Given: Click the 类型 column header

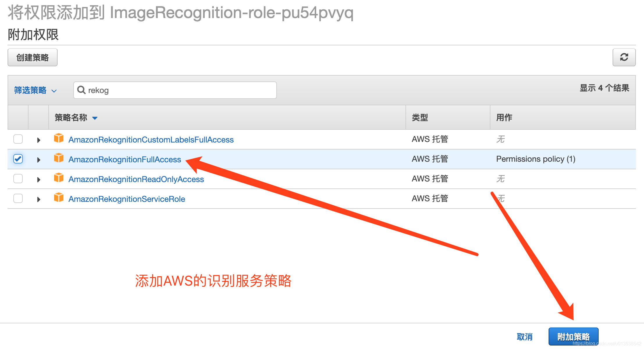Looking at the screenshot, I should pyautogui.click(x=420, y=117).
